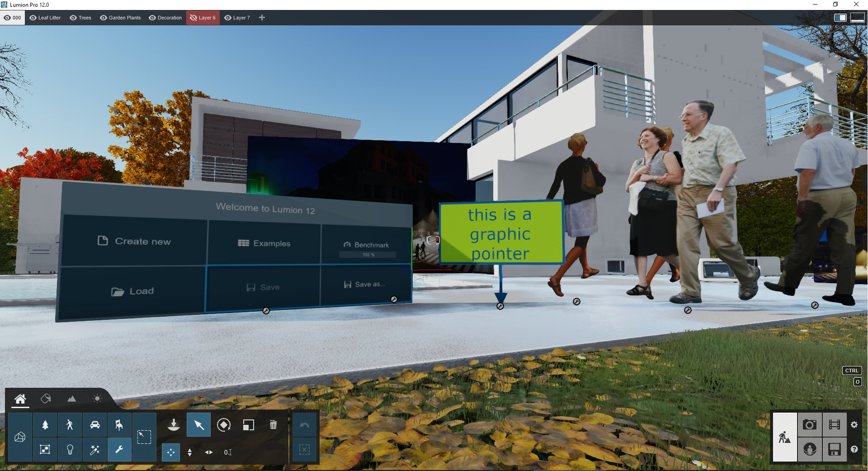The image size is (868, 471).
Task: Add a new layer with plus button
Action: tap(262, 18)
